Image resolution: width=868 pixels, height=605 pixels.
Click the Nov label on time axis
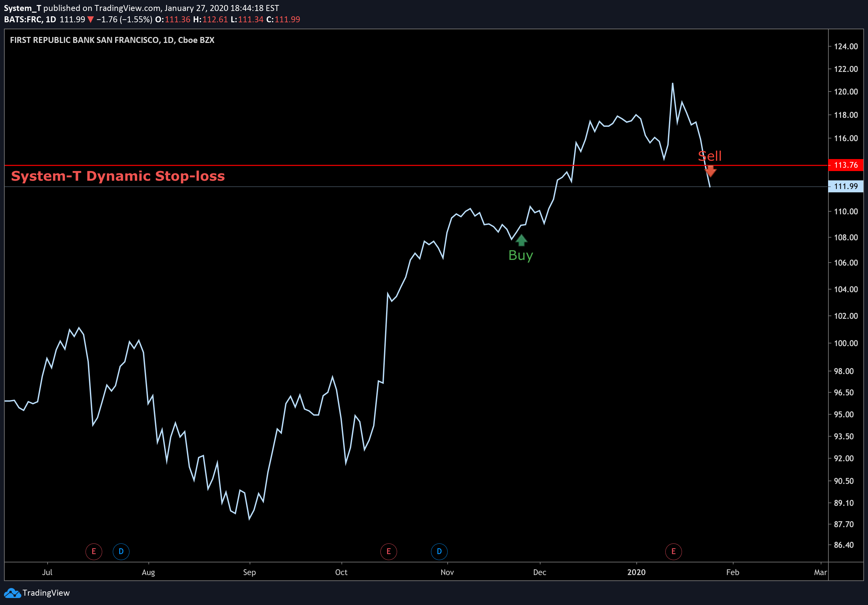point(447,572)
